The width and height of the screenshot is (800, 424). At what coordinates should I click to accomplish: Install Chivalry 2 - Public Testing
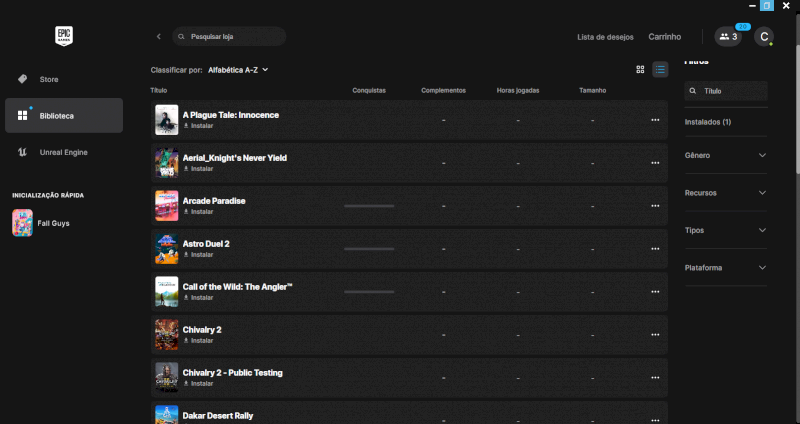pyautogui.click(x=198, y=383)
